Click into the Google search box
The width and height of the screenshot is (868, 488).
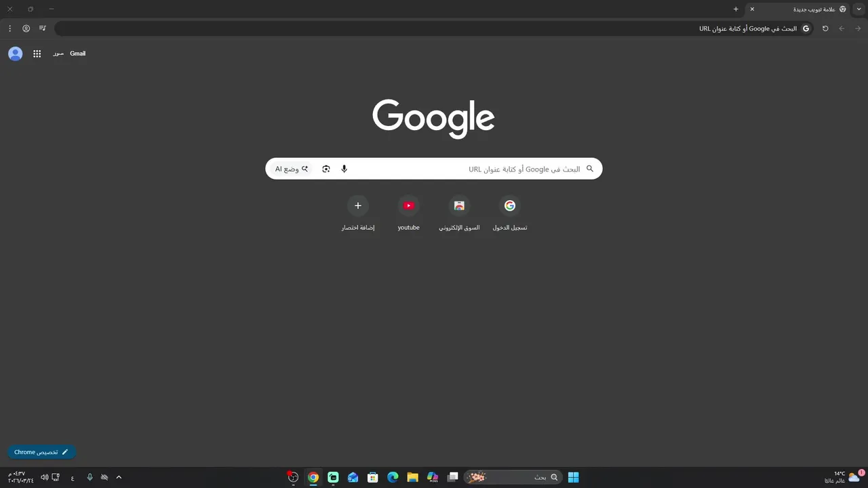(x=434, y=169)
